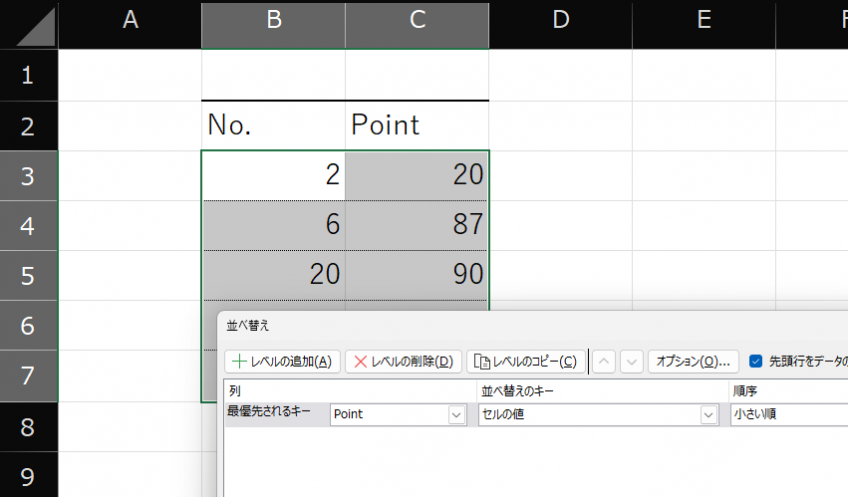Click the レベルの追加 (Add Level) button
848x497 pixels.
tap(283, 361)
